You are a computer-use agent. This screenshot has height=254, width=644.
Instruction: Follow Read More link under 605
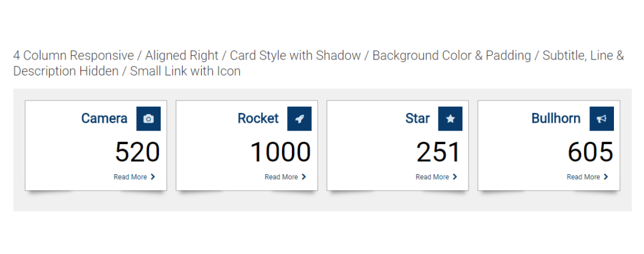(583, 177)
